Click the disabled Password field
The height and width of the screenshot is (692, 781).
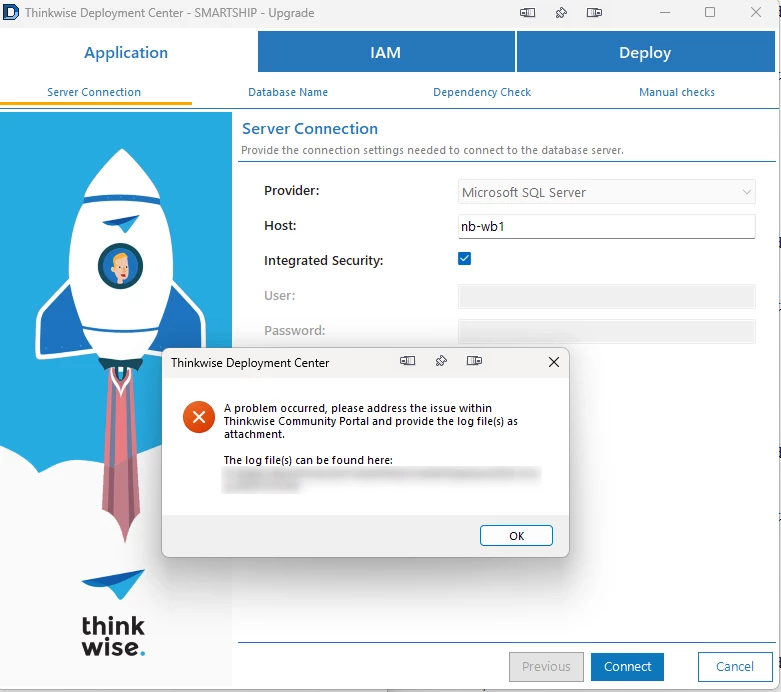point(606,331)
